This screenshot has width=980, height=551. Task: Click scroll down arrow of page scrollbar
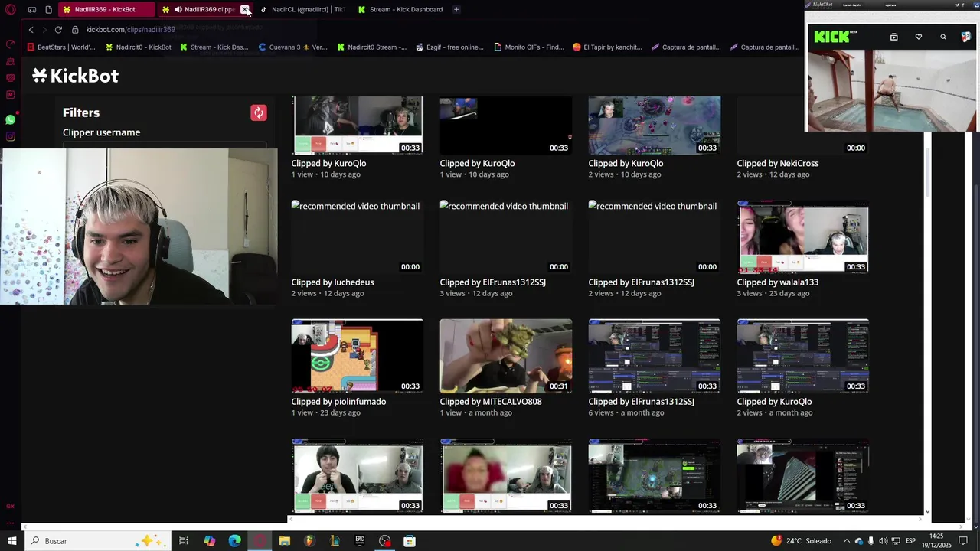[927, 511]
